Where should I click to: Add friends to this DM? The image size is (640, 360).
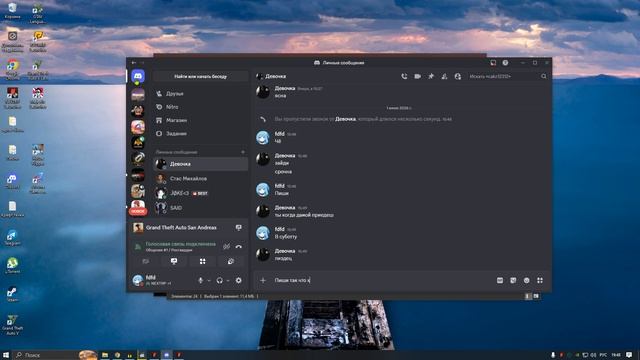click(x=444, y=76)
